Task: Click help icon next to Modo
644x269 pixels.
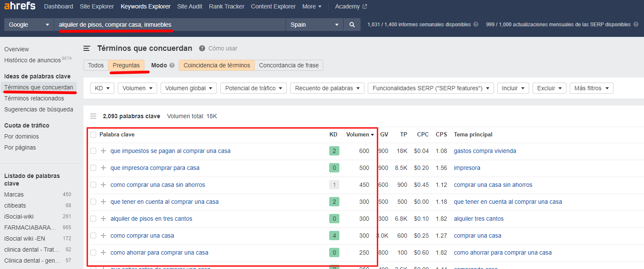Action: (172, 66)
